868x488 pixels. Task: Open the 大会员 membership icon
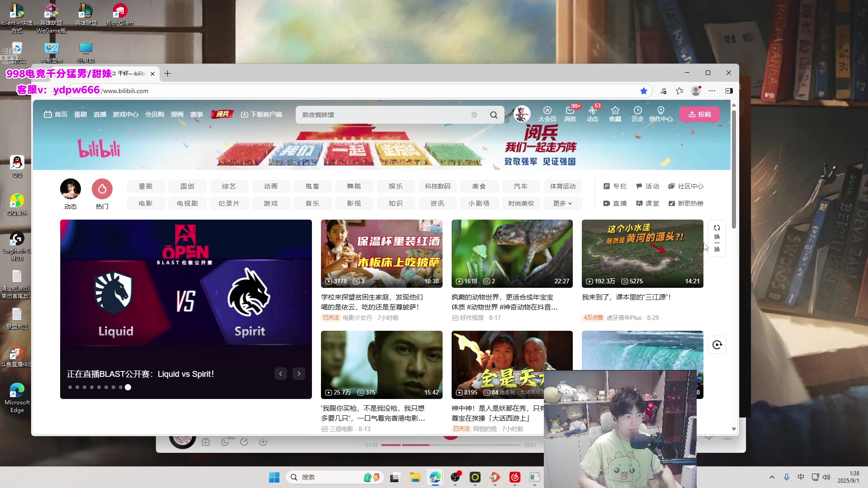pyautogui.click(x=547, y=114)
